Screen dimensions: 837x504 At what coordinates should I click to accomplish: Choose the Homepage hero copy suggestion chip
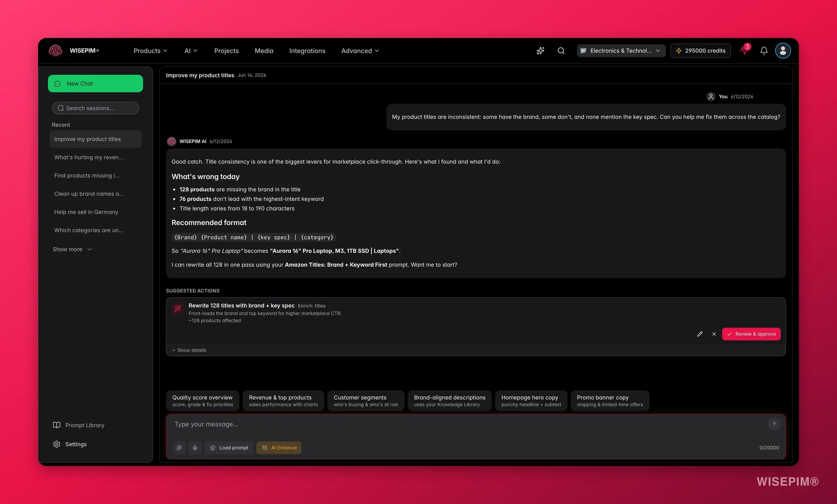pos(531,400)
